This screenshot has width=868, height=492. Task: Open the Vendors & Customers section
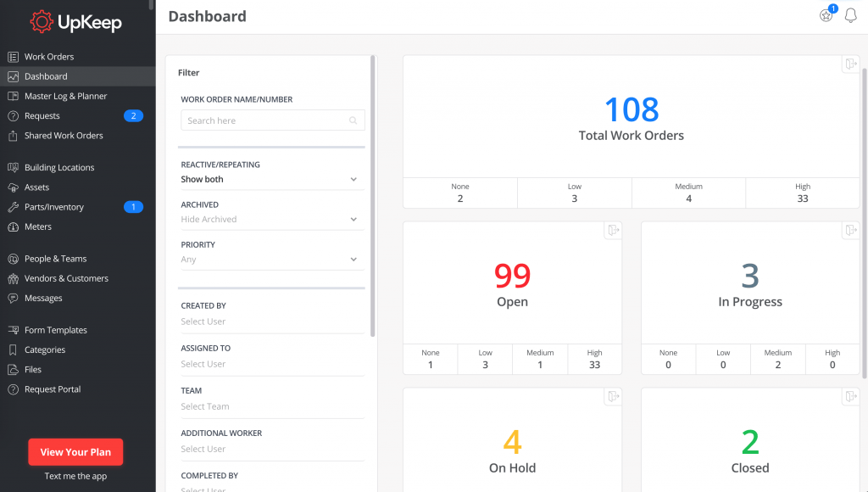point(77,279)
